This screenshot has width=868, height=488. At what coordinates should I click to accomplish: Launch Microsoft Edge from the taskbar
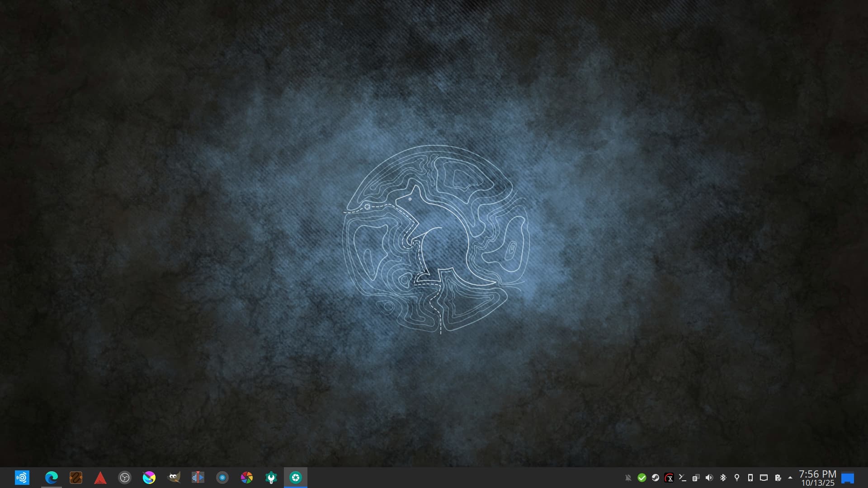pyautogui.click(x=51, y=478)
